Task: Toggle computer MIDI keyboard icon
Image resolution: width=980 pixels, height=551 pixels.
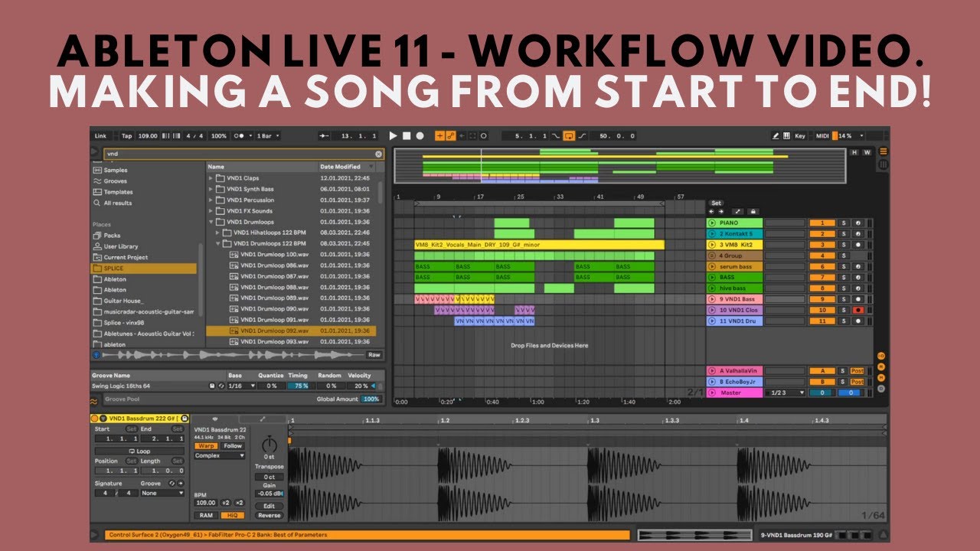Action: click(786, 135)
